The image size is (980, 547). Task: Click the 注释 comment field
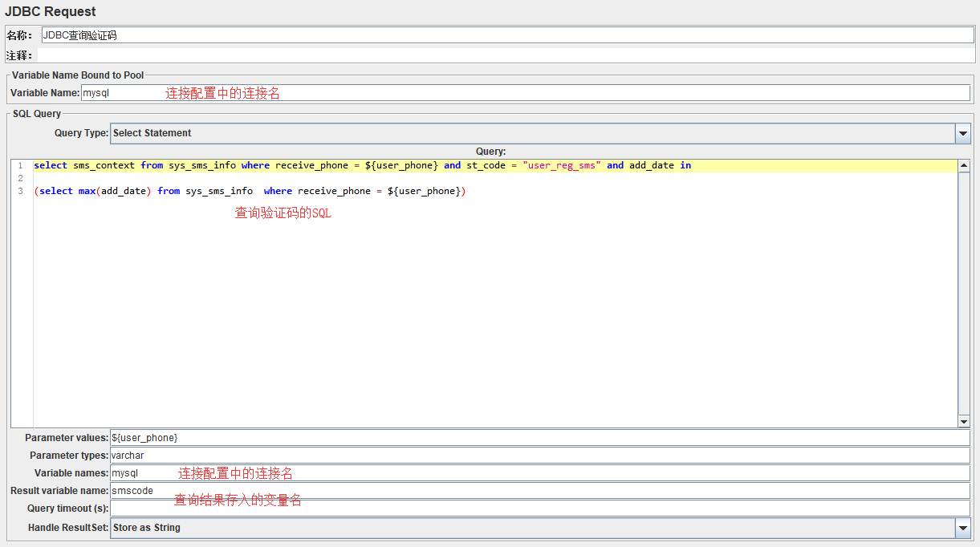tap(507, 55)
